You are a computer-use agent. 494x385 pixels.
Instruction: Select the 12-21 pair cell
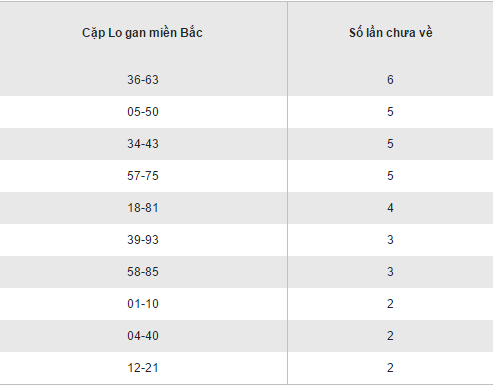(143, 368)
